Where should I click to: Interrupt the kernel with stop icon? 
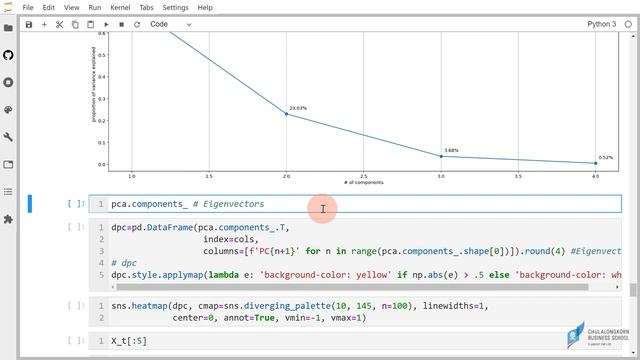tap(121, 24)
